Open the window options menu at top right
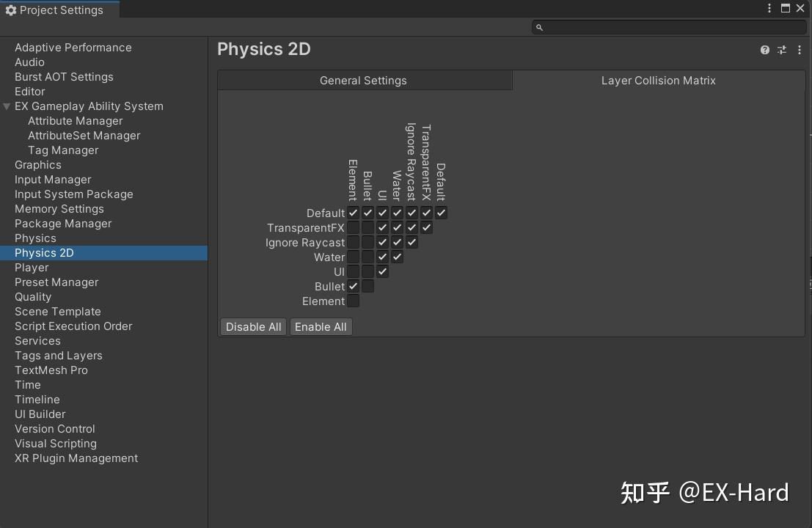Viewport: 812px width, 528px height. coord(769,8)
